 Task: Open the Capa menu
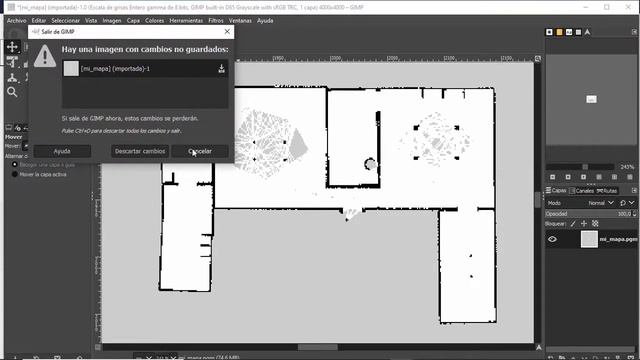133,20
